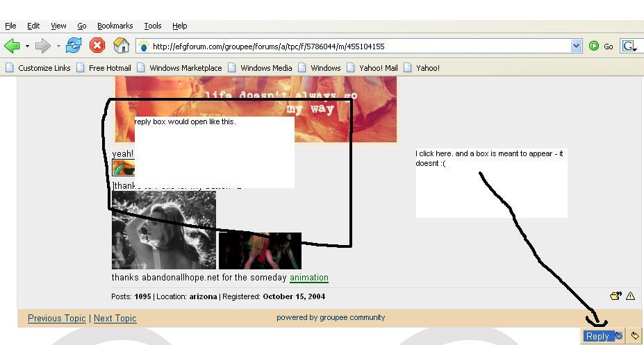The width and height of the screenshot is (644, 345).
Task: Open the Back history dropdown arrow
Action: coord(27,47)
